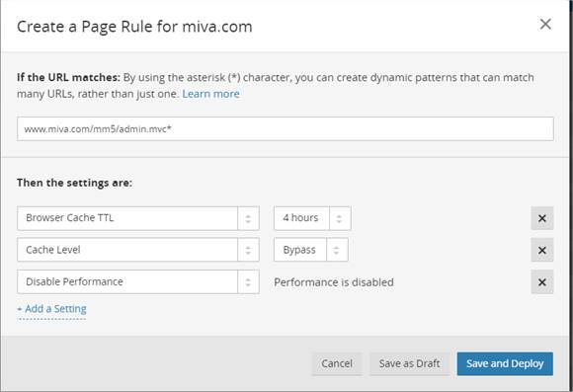This screenshot has width=573, height=392.
Task: Close the Create a Page Rule dialog
Action: [545, 24]
